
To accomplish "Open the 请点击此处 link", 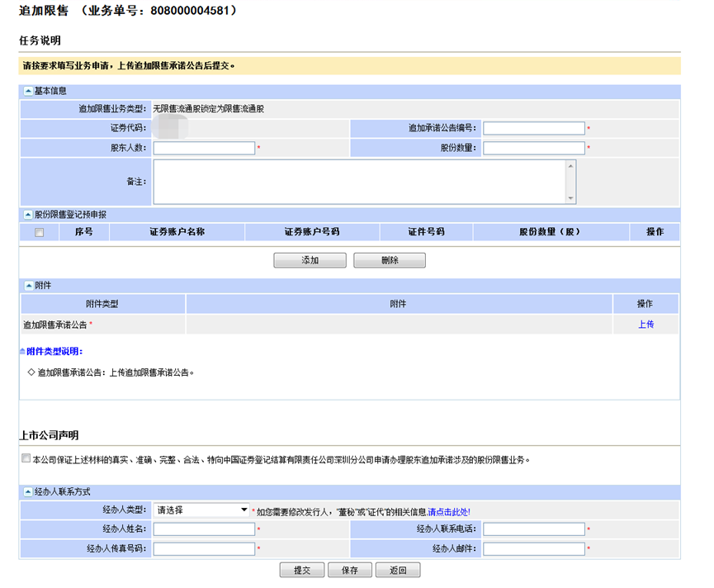I will pos(449,512).
